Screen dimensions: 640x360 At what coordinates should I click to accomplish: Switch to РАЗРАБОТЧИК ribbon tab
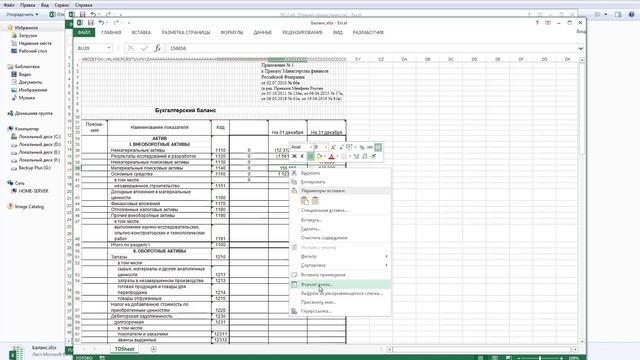tap(368, 33)
